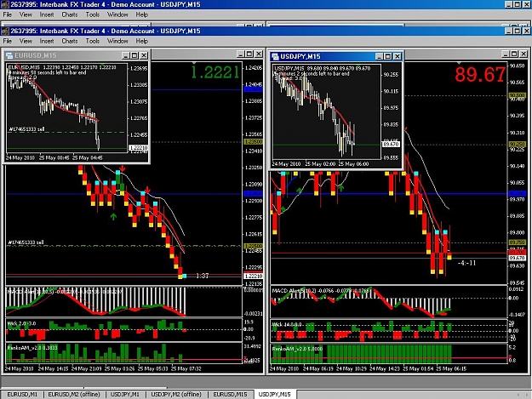Switch to the USDJPY,M1 chart tab
This screenshot has width=532, height=399.
(125, 394)
